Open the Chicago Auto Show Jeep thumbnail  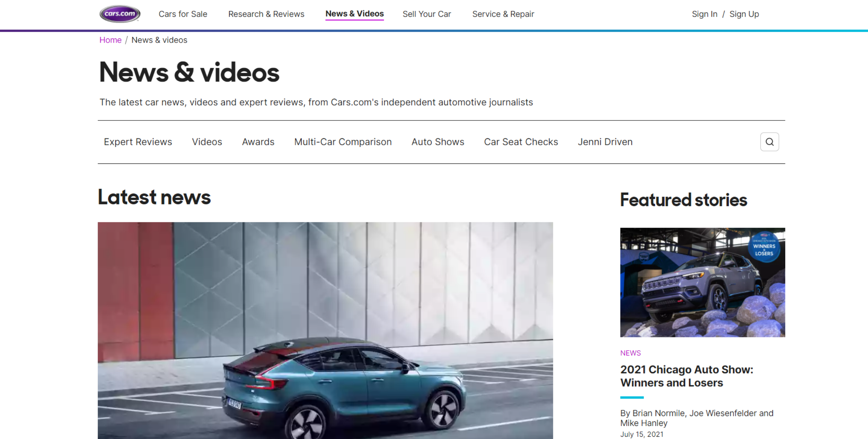pyautogui.click(x=702, y=282)
